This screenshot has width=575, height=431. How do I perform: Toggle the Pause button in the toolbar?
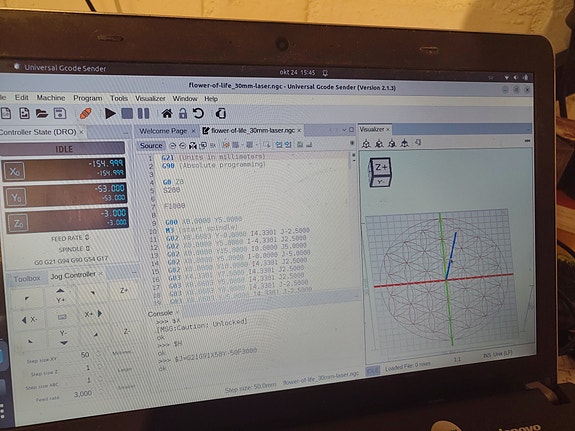click(x=143, y=113)
